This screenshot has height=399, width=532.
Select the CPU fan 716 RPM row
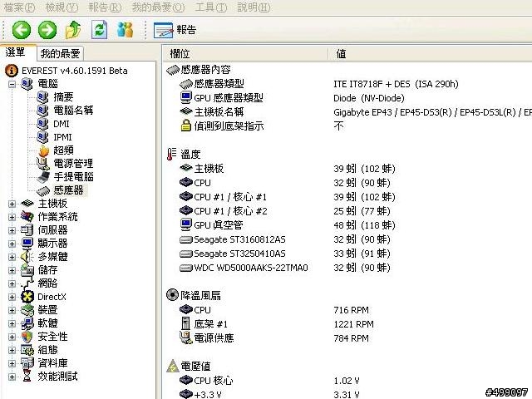coord(347,310)
